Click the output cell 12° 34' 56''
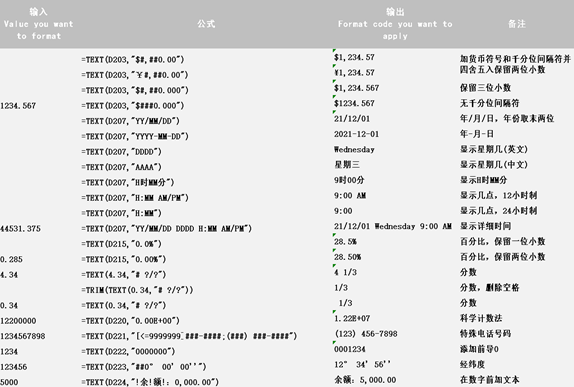The image size is (574, 387). pyautogui.click(x=362, y=365)
